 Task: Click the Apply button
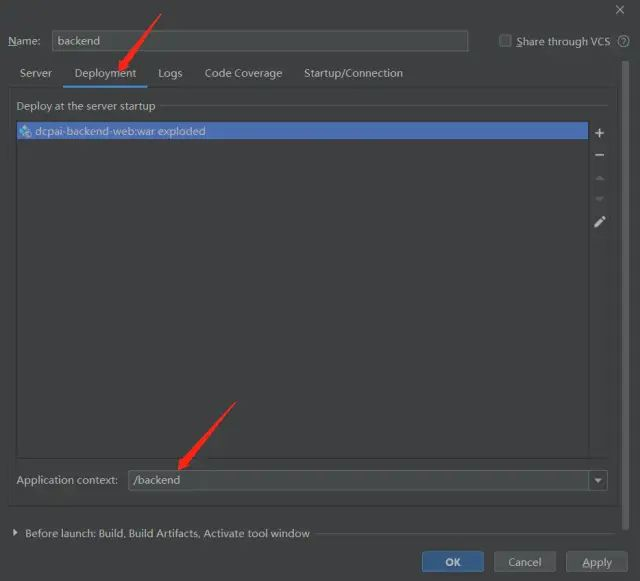tap(597, 562)
